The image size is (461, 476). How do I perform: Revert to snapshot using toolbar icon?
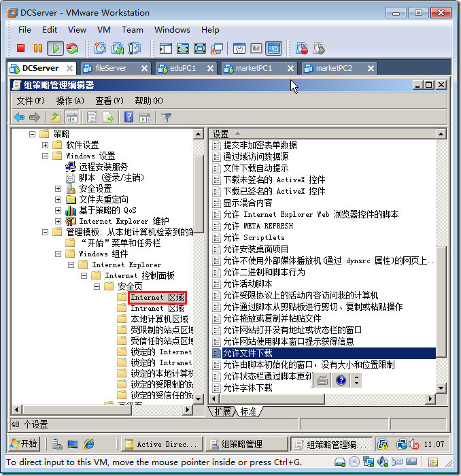click(118, 48)
